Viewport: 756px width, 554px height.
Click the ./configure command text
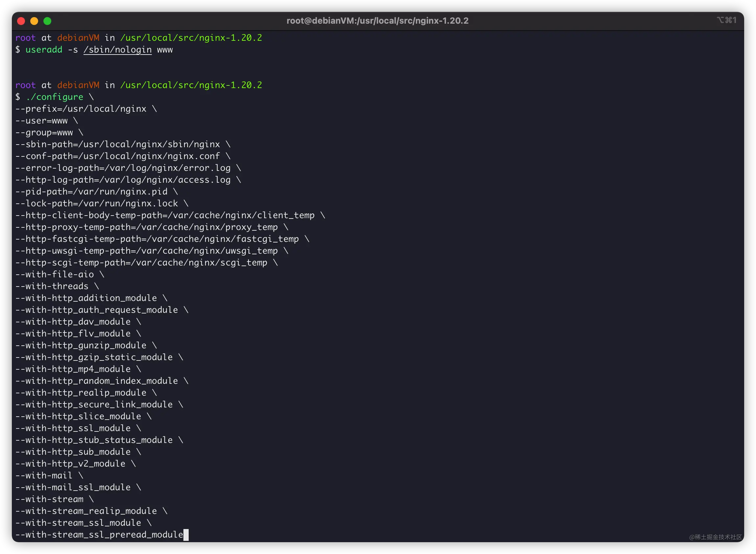click(54, 97)
